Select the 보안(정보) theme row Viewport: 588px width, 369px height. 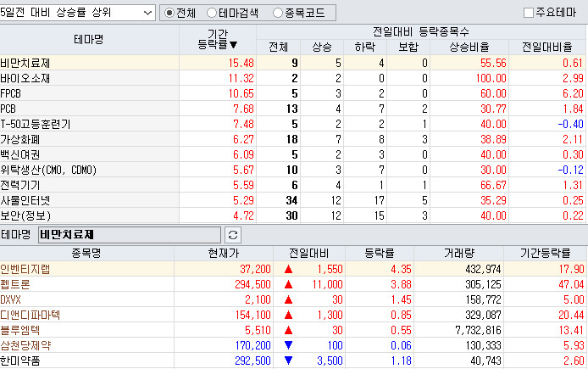coord(292,215)
